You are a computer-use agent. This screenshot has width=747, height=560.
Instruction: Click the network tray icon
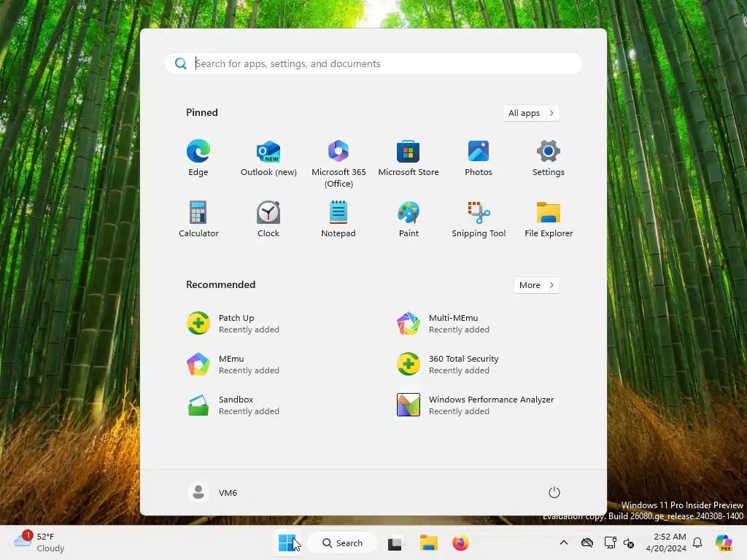[x=611, y=542]
